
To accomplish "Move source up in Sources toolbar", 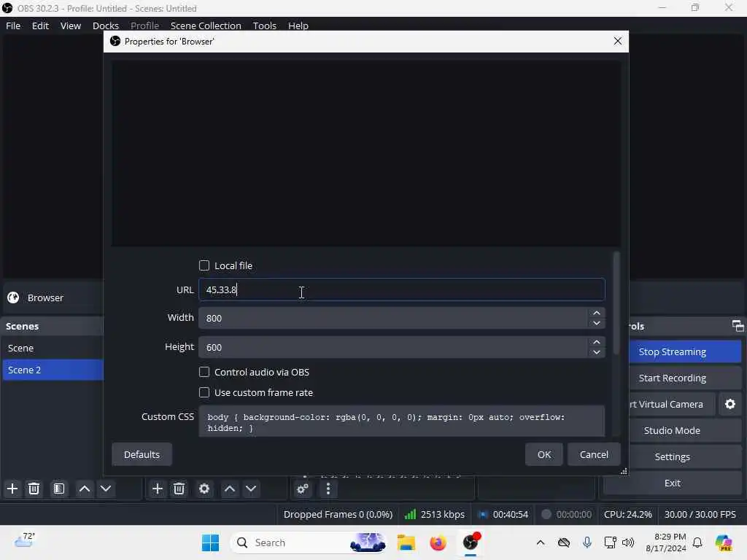I will 230,489.
